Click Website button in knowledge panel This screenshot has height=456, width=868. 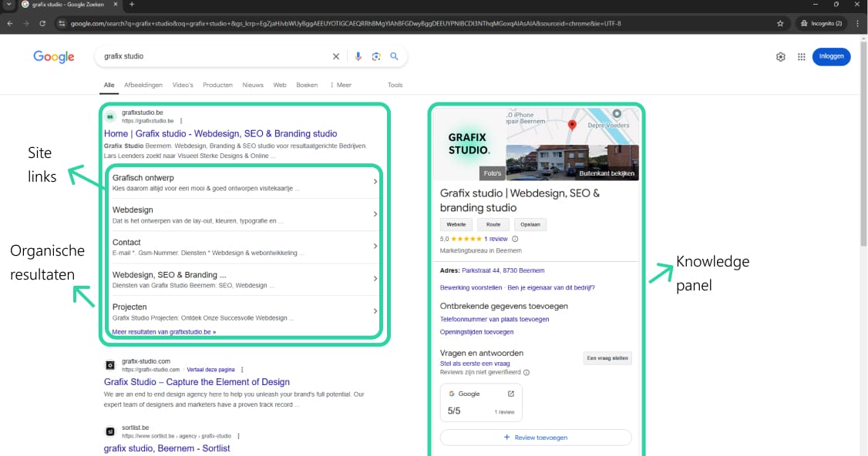pyautogui.click(x=456, y=225)
